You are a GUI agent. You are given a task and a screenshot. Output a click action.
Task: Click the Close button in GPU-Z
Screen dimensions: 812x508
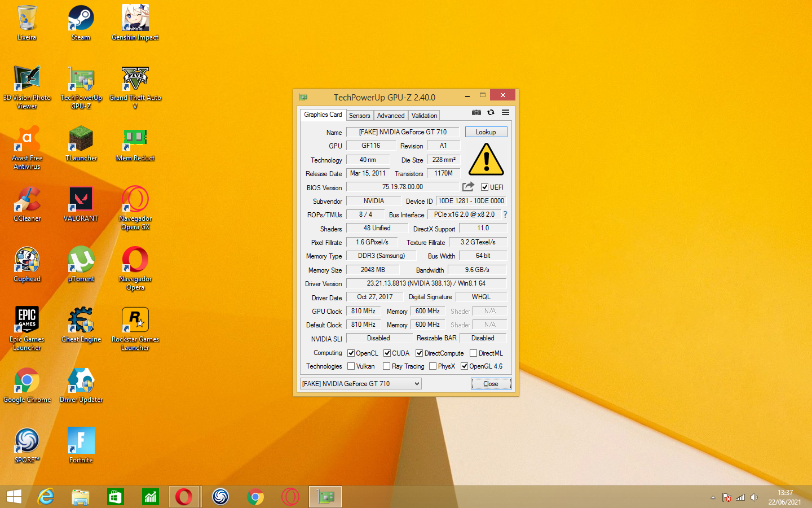[x=491, y=384]
